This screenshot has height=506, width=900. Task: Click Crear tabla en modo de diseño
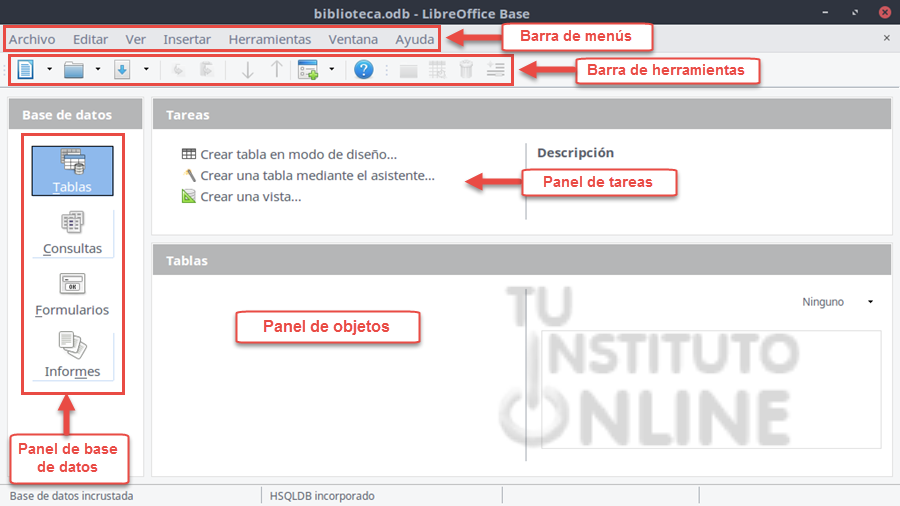pos(289,154)
